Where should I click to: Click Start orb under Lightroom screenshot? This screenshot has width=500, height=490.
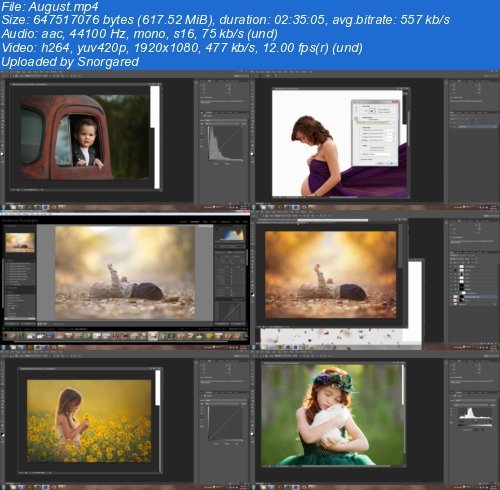[3, 348]
